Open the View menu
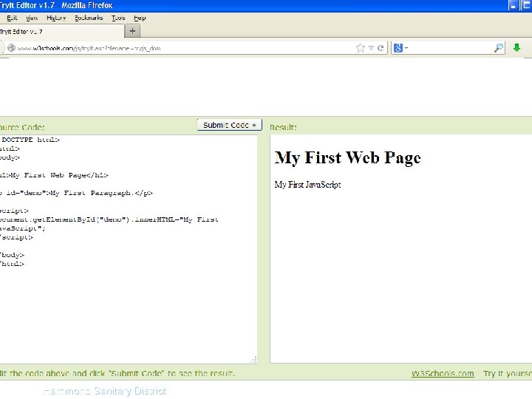 [x=32, y=18]
